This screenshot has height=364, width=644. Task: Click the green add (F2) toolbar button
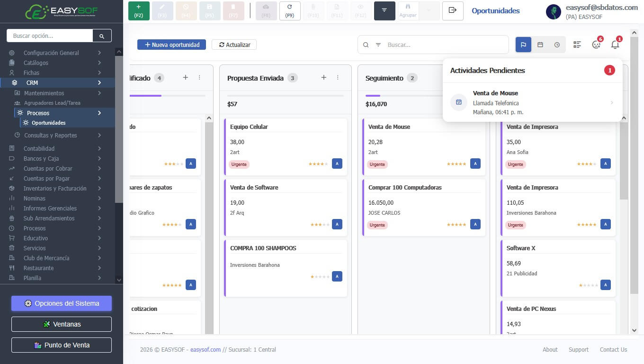[x=139, y=11]
